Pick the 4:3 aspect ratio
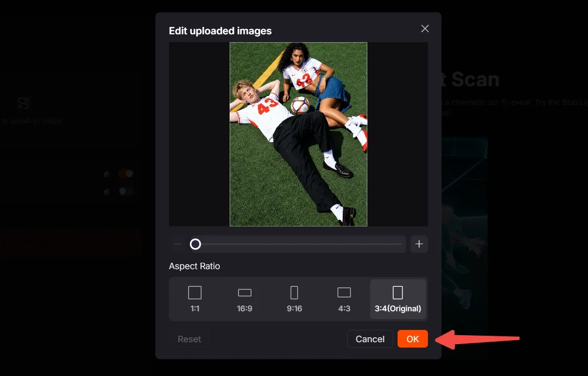588x376 pixels. 344,299
